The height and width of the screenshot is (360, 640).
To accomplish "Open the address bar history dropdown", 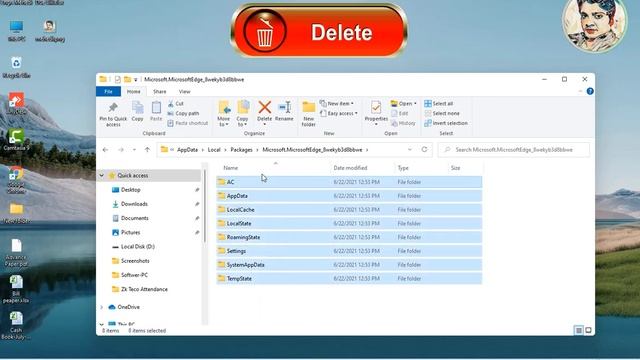I will pos(410,150).
